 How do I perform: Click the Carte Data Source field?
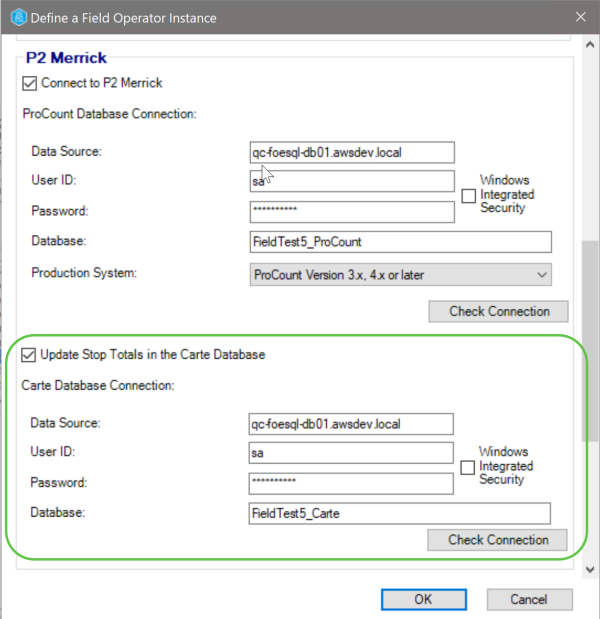coord(350,424)
